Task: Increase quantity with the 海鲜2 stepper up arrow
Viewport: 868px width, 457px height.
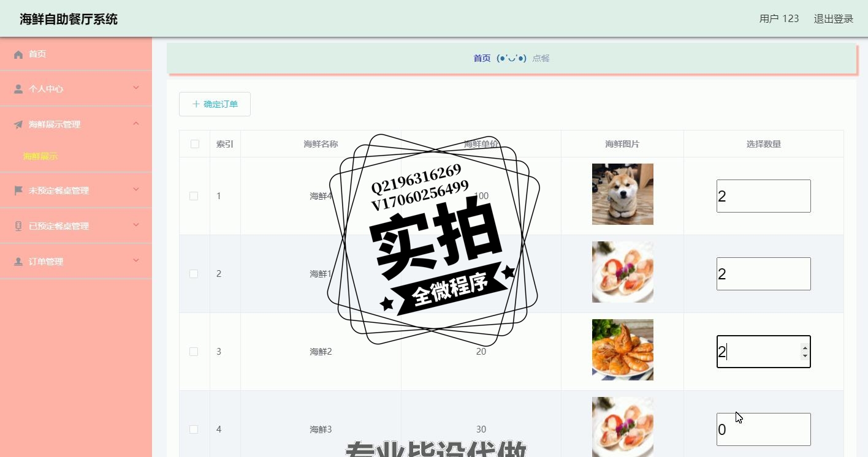Action: coord(805,348)
